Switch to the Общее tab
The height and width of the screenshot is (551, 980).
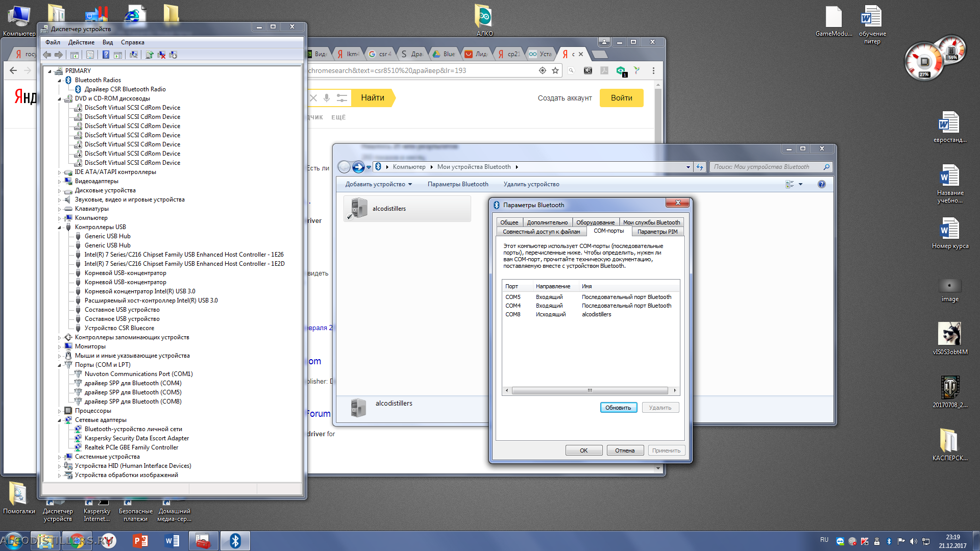pos(509,222)
